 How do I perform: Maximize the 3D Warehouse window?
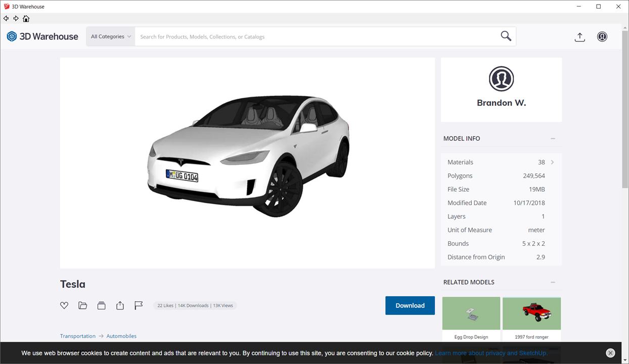tap(599, 7)
